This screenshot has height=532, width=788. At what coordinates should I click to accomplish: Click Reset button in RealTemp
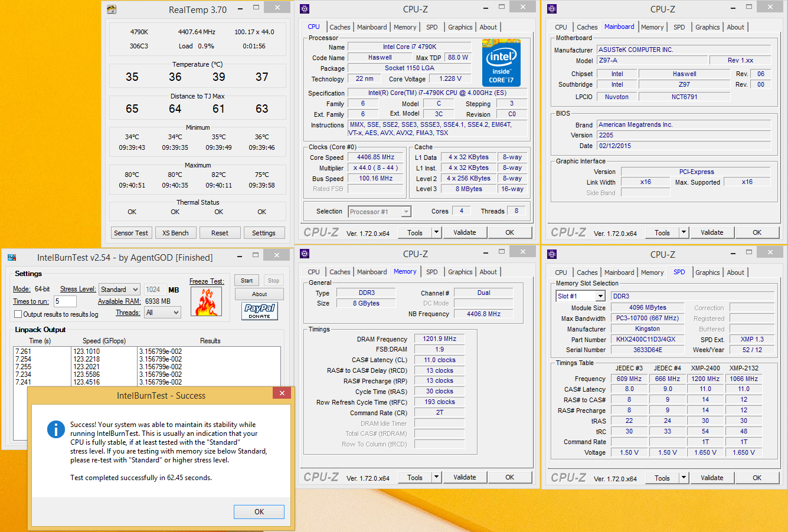220,233
